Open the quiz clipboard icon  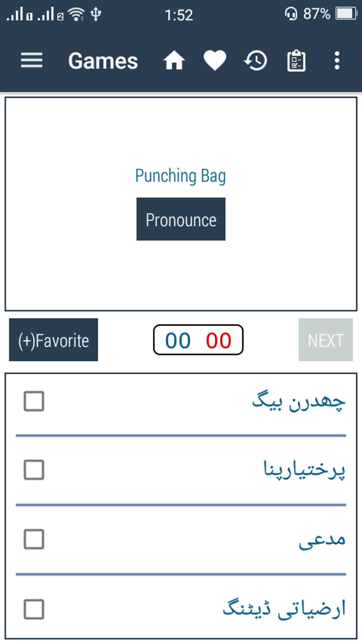pyautogui.click(x=296, y=61)
